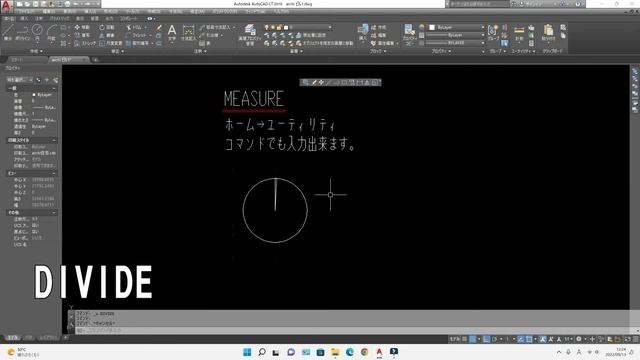
Task: Expand the 作成 (Draw) panel
Action: (x=36, y=51)
